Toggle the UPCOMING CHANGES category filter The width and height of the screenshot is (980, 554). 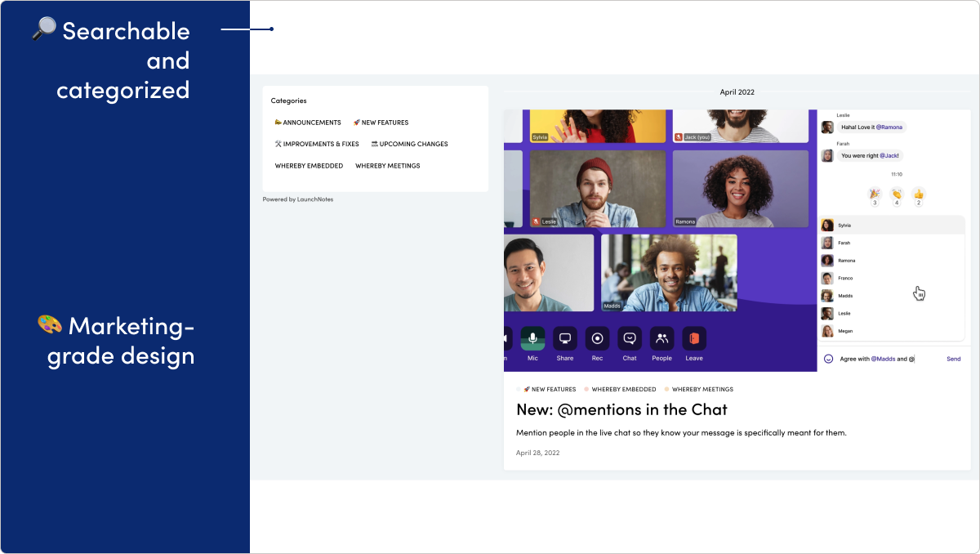pyautogui.click(x=409, y=144)
